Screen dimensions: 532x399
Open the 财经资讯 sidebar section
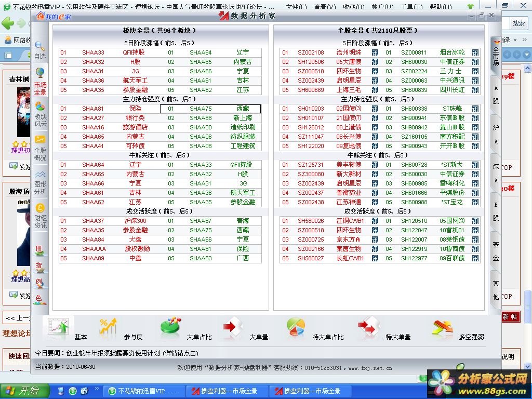pos(40,216)
